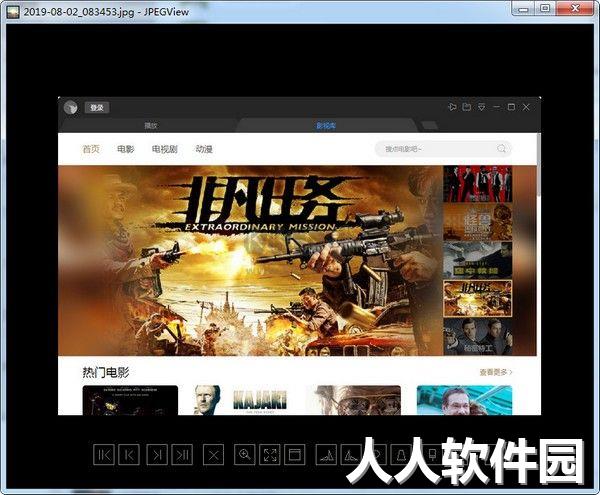Click the 登录 login button
The width and height of the screenshot is (600, 495).
pyautogui.click(x=97, y=108)
